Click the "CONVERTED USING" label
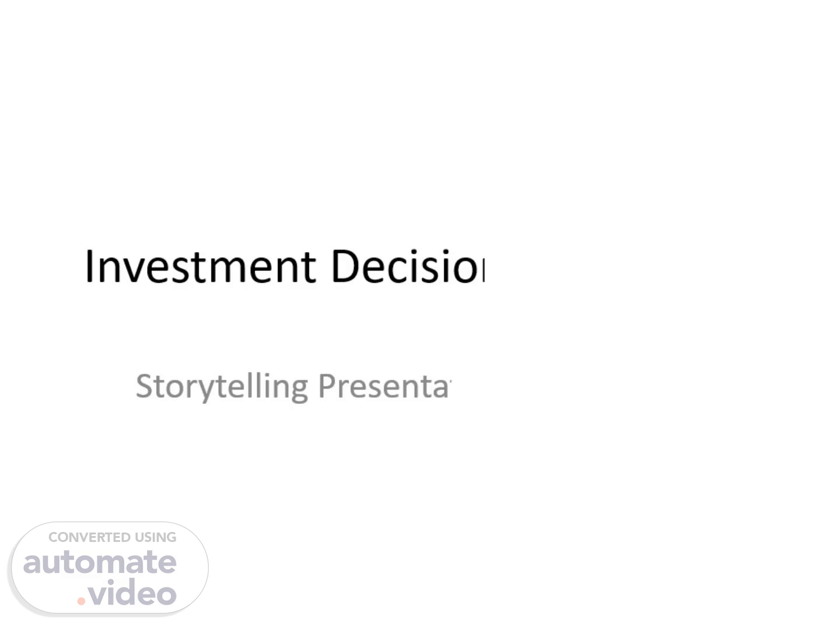Viewport: 840px width, 630px height. [x=112, y=537]
